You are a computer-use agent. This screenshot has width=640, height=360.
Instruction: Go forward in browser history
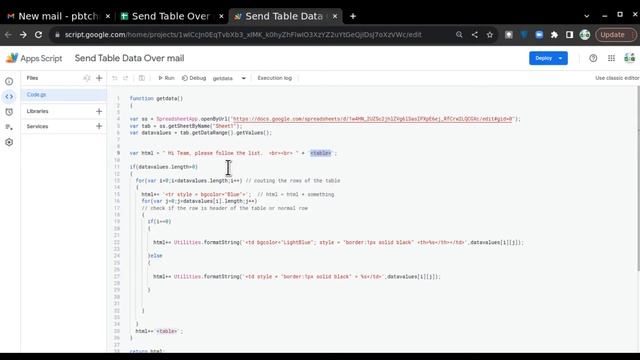click(23, 35)
